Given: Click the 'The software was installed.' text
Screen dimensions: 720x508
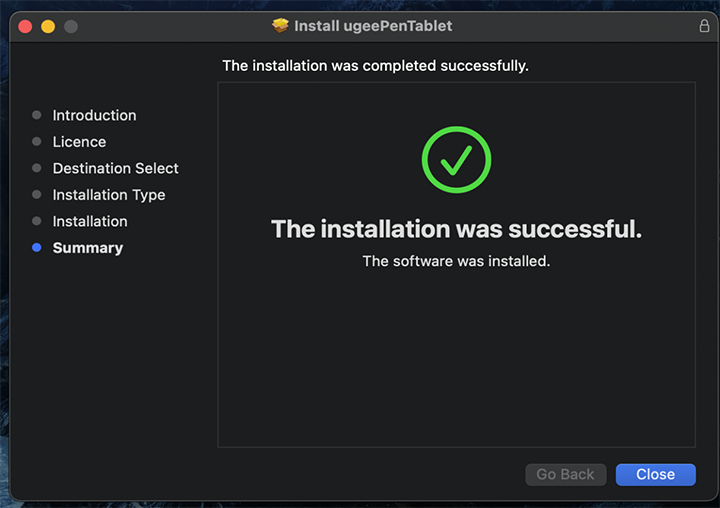Looking at the screenshot, I should (456, 261).
